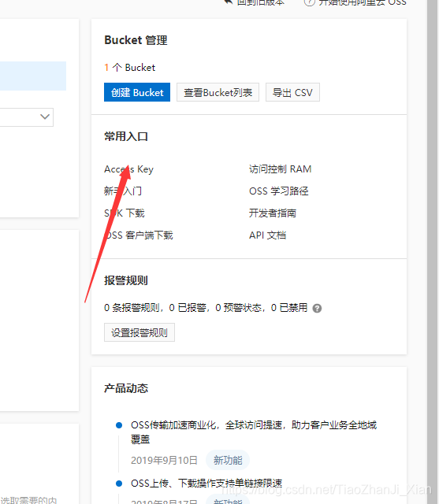Image resolution: width=439 pixels, height=504 pixels.
Task: Open SDK 下载 link
Action: (x=125, y=213)
